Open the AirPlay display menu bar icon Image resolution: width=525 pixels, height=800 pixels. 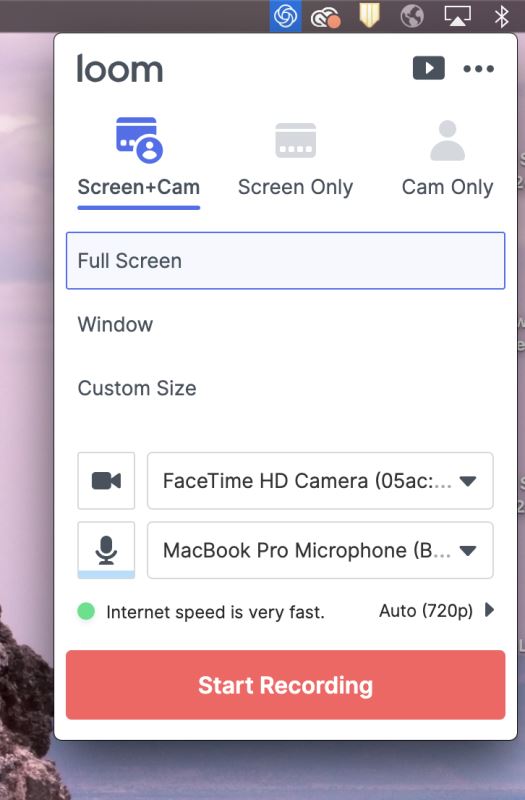(x=457, y=16)
